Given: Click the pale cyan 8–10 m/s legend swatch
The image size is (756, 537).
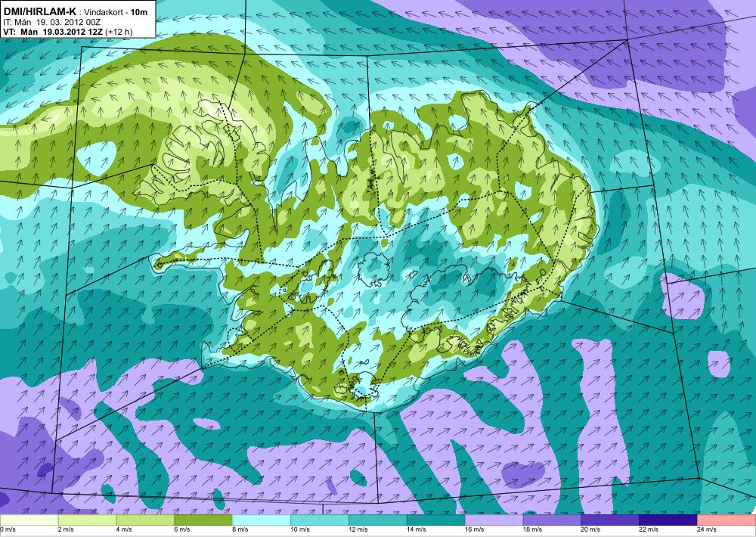Looking at the screenshot, I should pos(262,520).
